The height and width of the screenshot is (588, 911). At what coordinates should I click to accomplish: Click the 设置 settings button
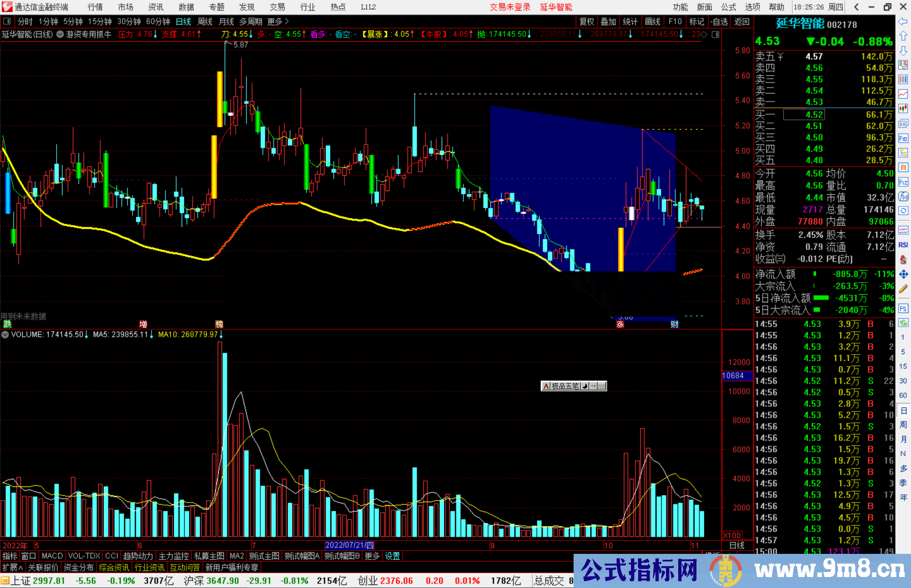click(392, 556)
